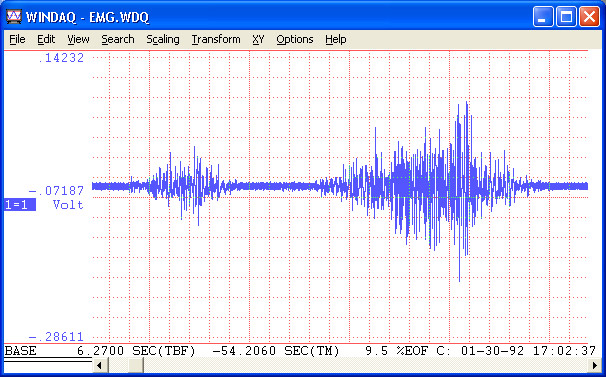Click the Volt units label
606x377 pixels.
pos(68,205)
